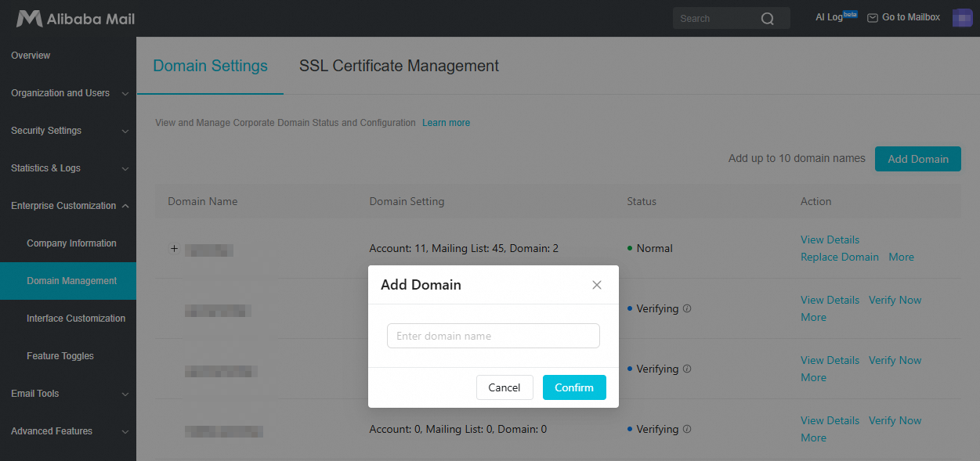980x461 pixels.
Task: Click the Alibaba Mail logo
Action: pyautogui.click(x=70, y=18)
